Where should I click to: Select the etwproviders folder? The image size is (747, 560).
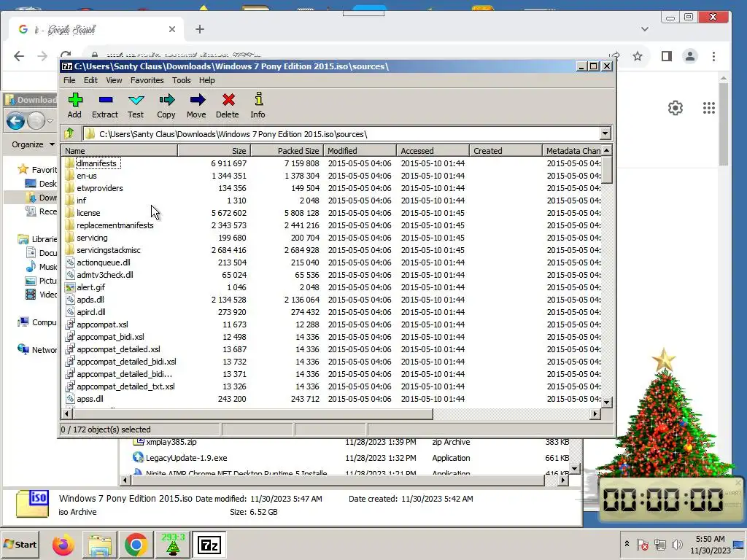click(99, 188)
